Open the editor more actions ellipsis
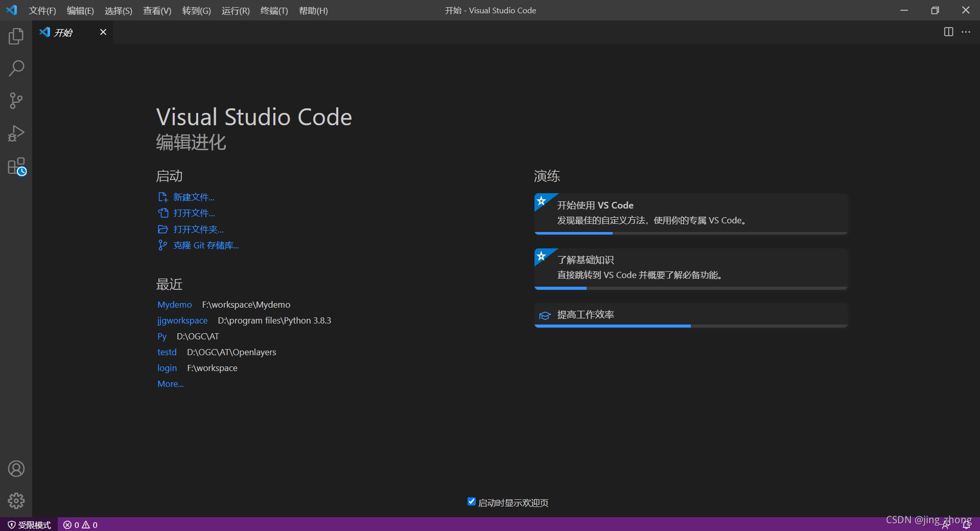The image size is (980, 531). click(x=966, y=32)
